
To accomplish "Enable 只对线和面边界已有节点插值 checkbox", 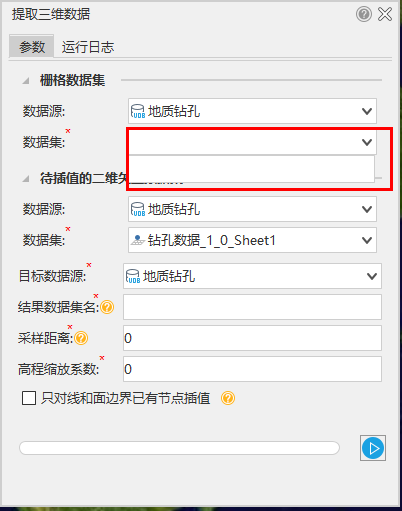I will click(x=29, y=398).
